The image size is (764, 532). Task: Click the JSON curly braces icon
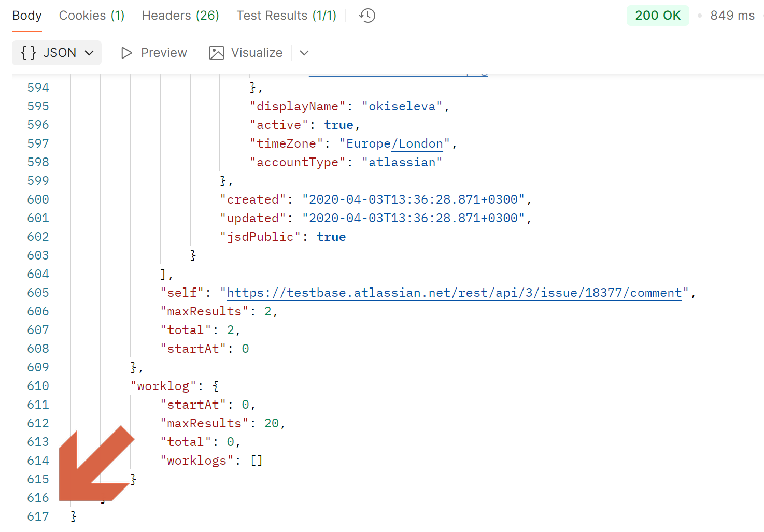29,53
